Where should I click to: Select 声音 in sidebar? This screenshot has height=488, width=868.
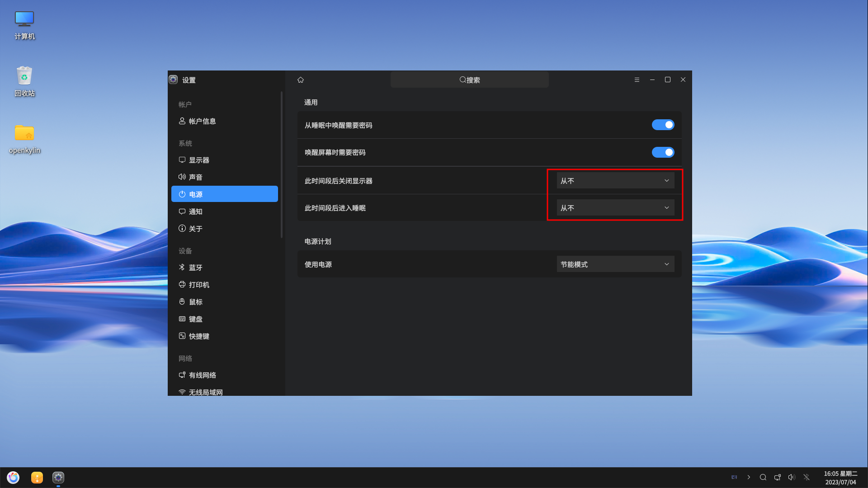point(225,177)
